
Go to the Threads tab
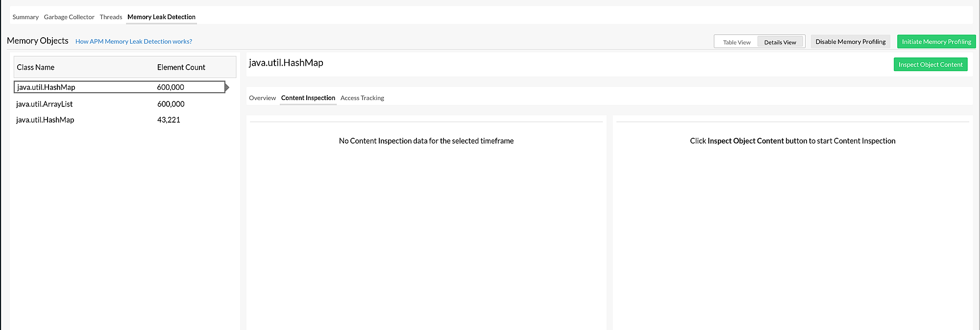coord(111,17)
